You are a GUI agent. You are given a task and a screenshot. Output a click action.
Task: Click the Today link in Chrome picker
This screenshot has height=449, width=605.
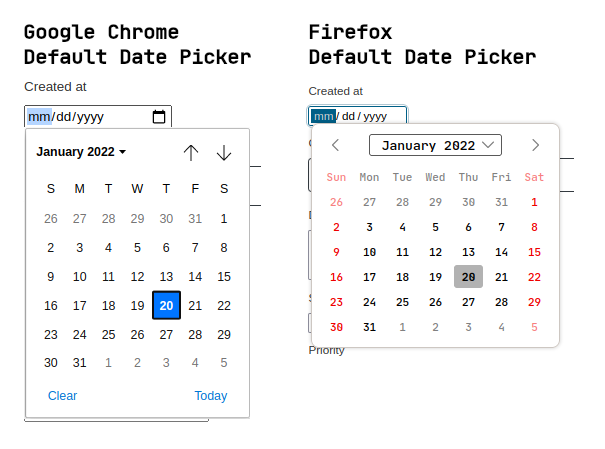pos(211,395)
